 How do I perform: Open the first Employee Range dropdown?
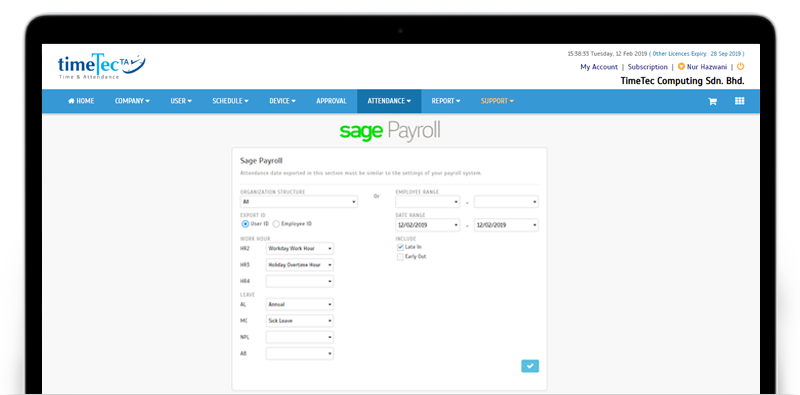click(428, 202)
